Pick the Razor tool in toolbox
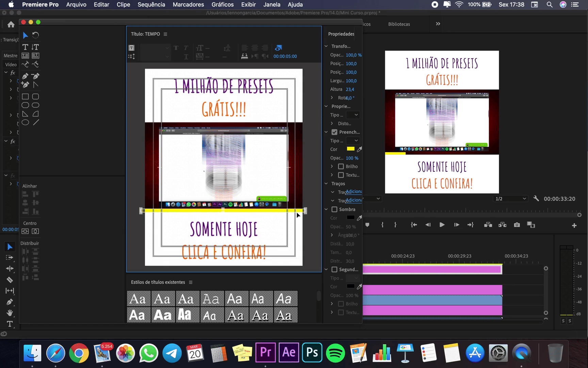This screenshot has width=588, height=368. pyautogui.click(x=10, y=280)
